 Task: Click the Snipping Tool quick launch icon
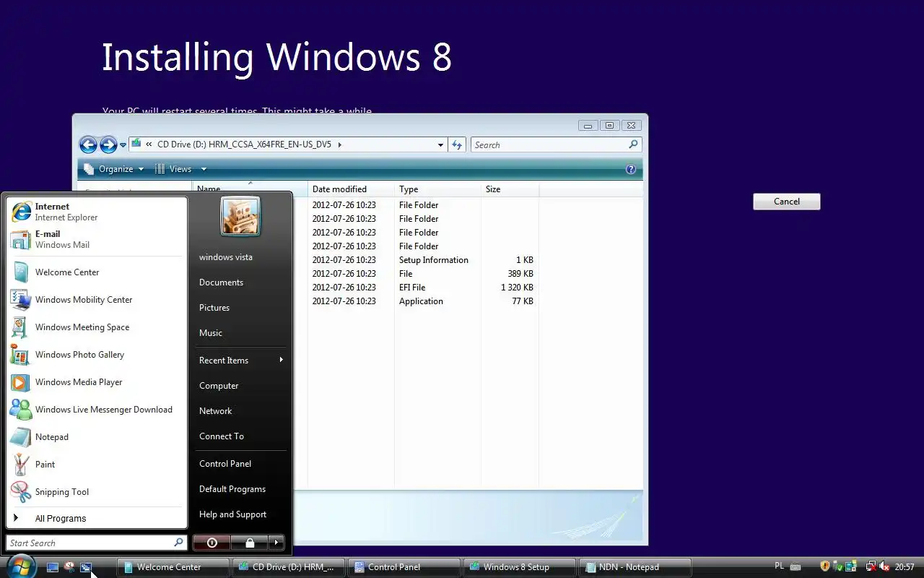69,567
